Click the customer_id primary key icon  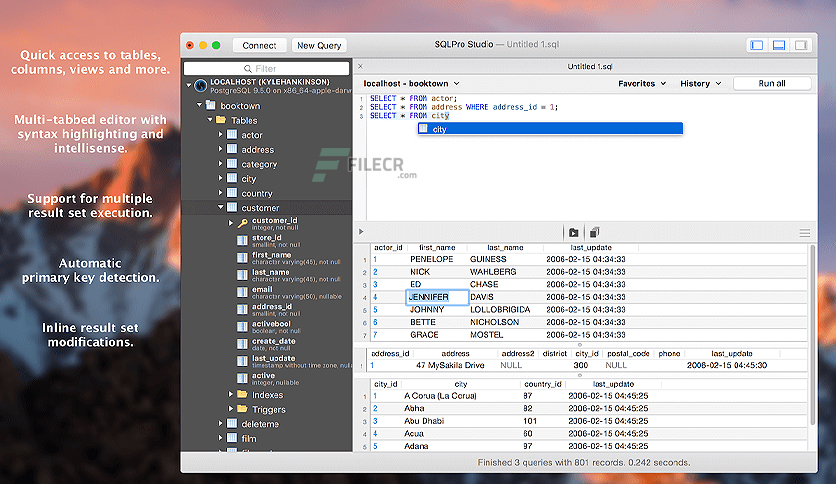point(243,223)
